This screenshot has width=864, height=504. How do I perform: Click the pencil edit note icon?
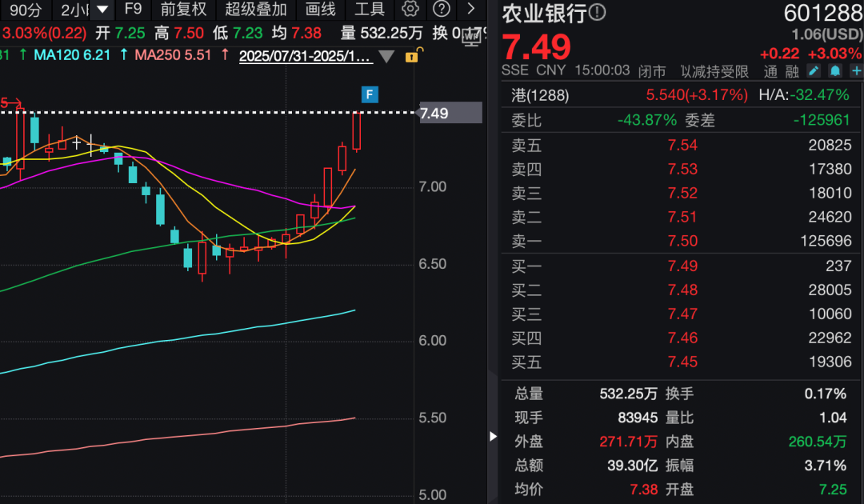tap(814, 71)
